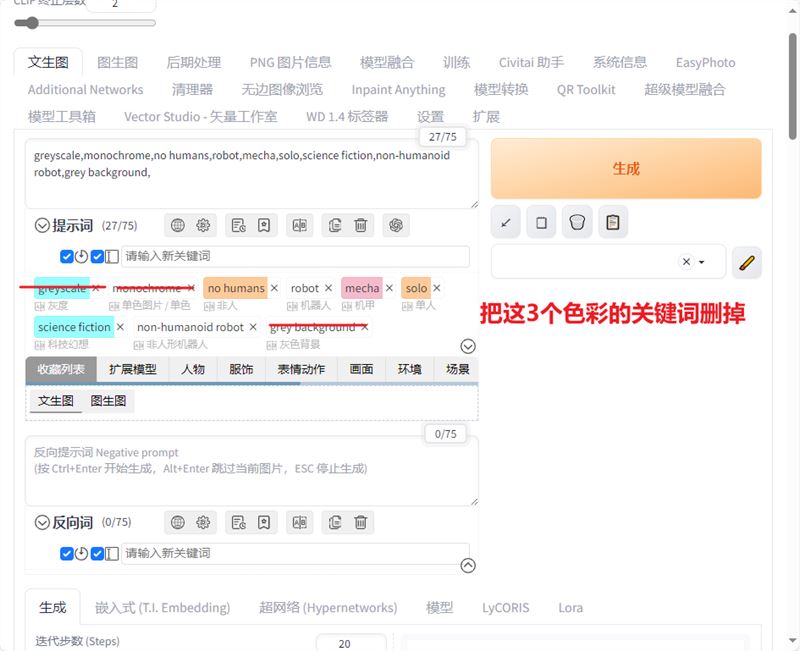This screenshot has height=651, width=800.
Task: Click the panel layout icon in the 提示词 keyword row
Action: [112, 256]
